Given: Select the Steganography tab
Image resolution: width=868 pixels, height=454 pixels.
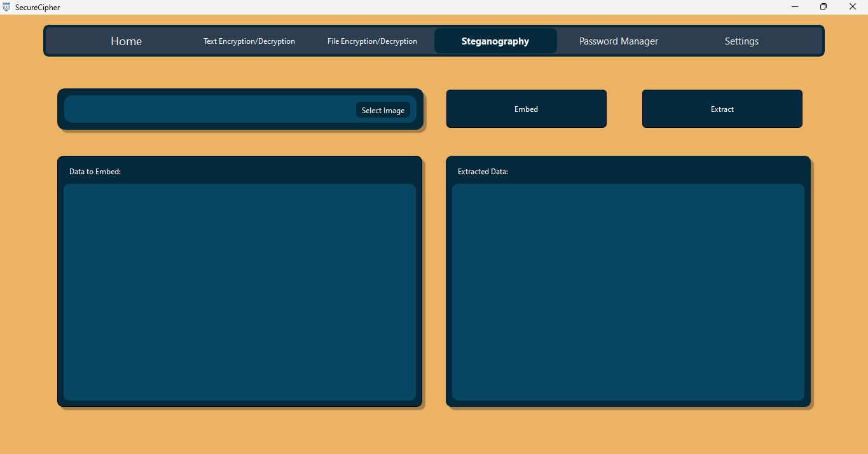Looking at the screenshot, I should click(495, 41).
